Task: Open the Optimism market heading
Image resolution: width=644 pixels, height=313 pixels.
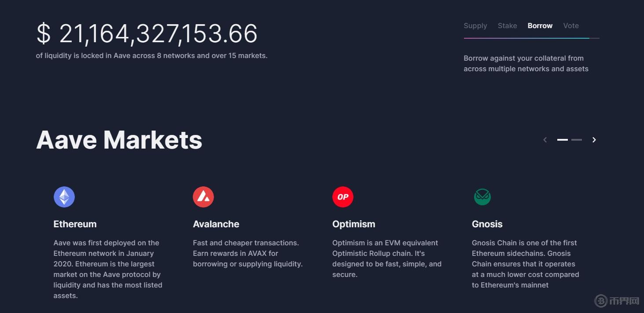Action: point(354,224)
